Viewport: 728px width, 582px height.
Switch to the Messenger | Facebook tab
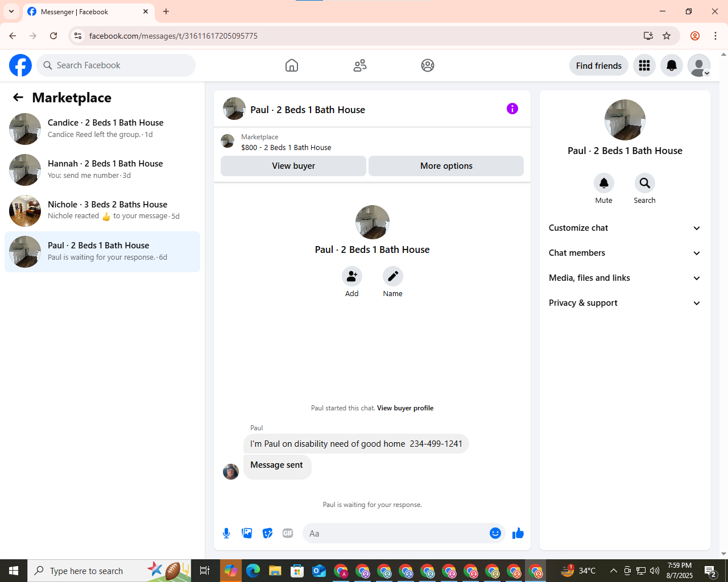(x=88, y=12)
